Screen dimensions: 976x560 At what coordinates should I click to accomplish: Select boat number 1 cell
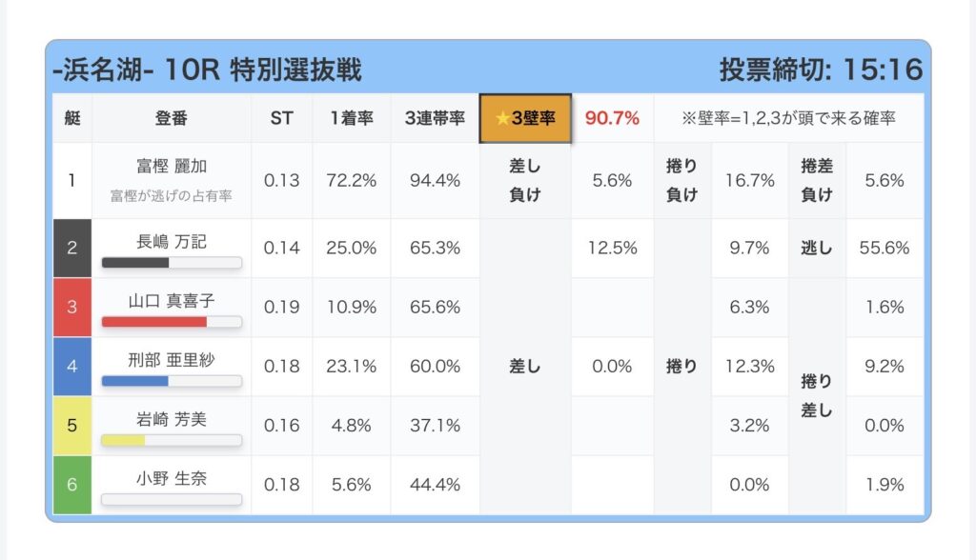(x=72, y=180)
